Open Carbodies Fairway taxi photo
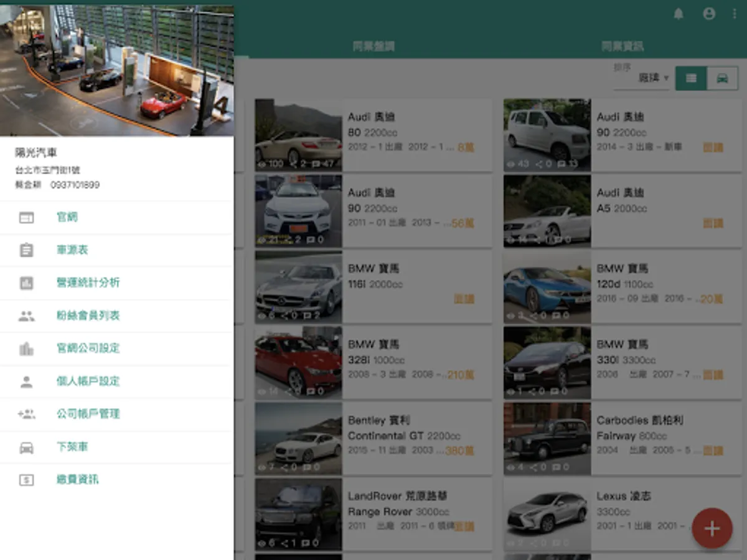Image resolution: width=747 pixels, height=560 pixels. (547, 439)
